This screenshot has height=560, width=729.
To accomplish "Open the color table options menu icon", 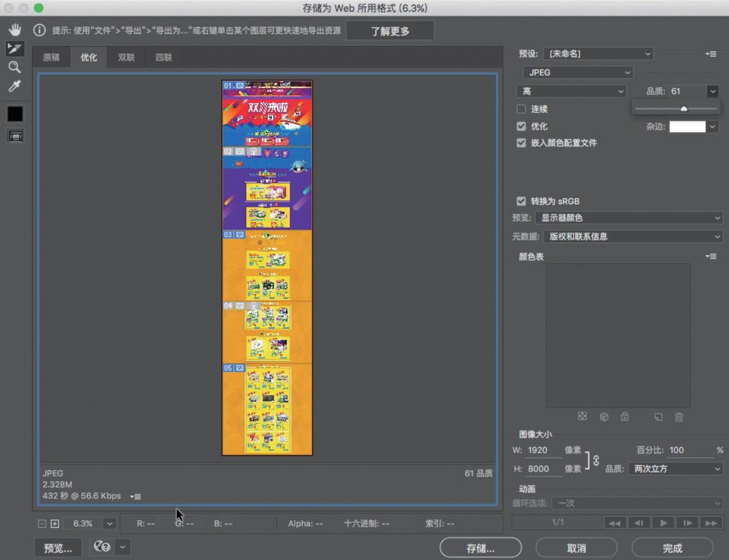I will tap(710, 256).
